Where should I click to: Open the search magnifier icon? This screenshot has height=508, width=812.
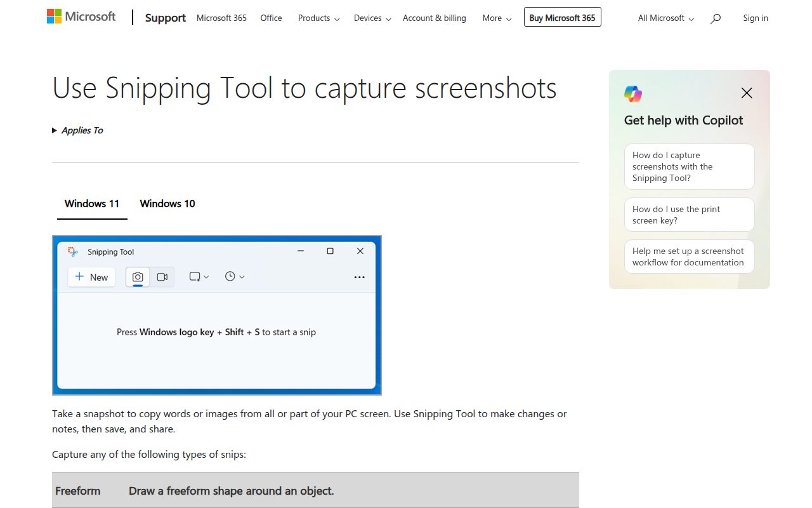[x=716, y=18]
